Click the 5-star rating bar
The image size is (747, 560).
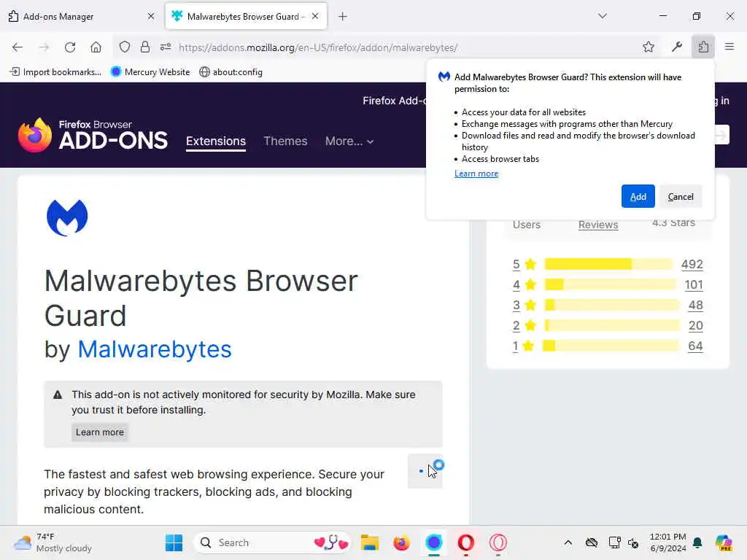pyautogui.click(x=608, y=264)
